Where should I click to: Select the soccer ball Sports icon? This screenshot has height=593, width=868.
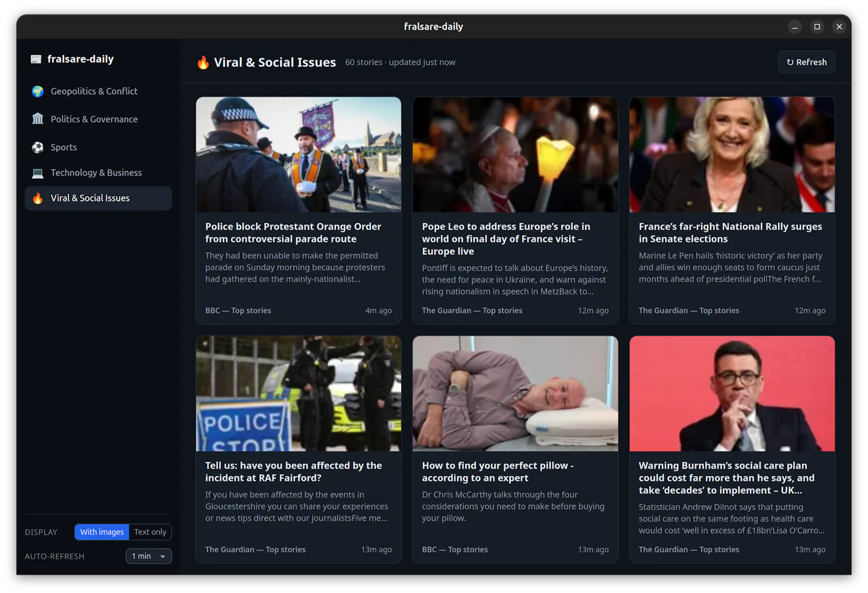[37, 147]
